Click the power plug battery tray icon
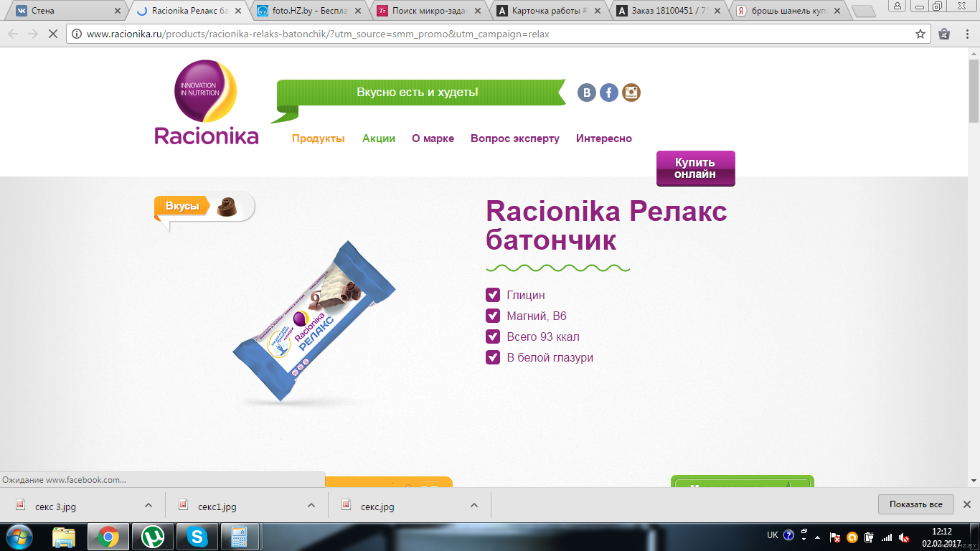Viewport: 980px width, 551px height. coord(870,537)
